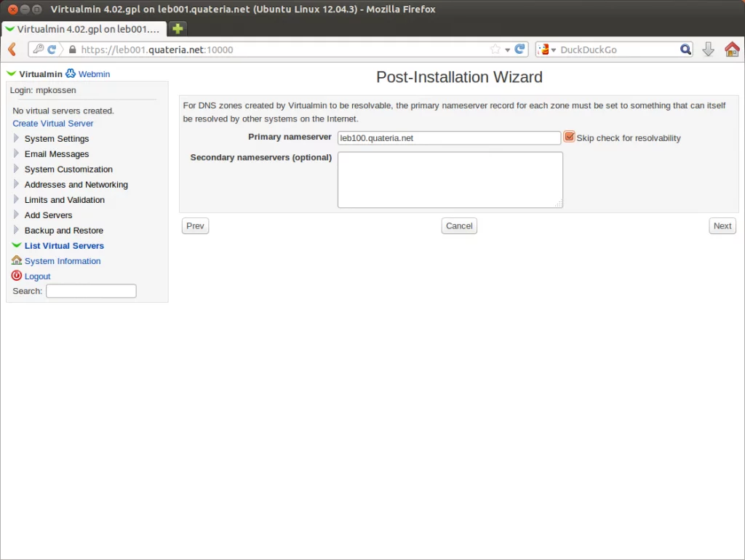Click the Cancel button
This screenshot has height=560, width=745.
[x=459, y=226]
